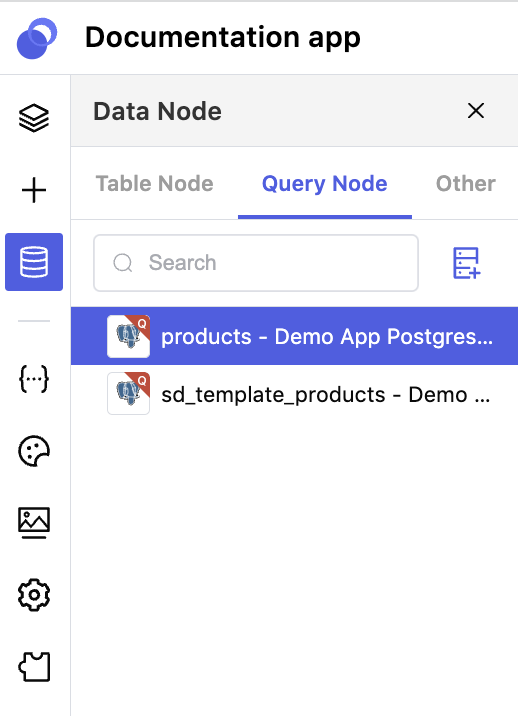
Task: Switch to the Table Node tab
Action: point(154,184)
